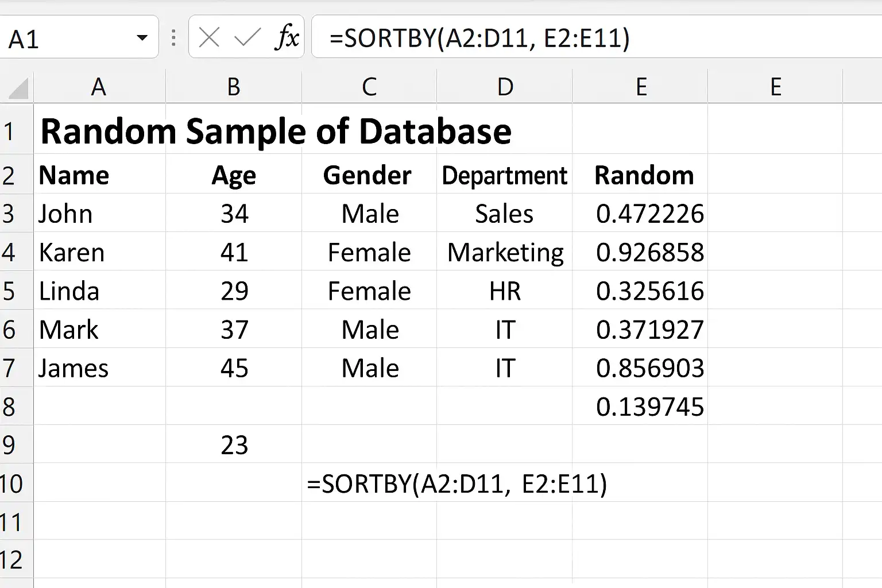Click inside the Name Box showing A1
The image size is (882, 588).
coord(69,38)
